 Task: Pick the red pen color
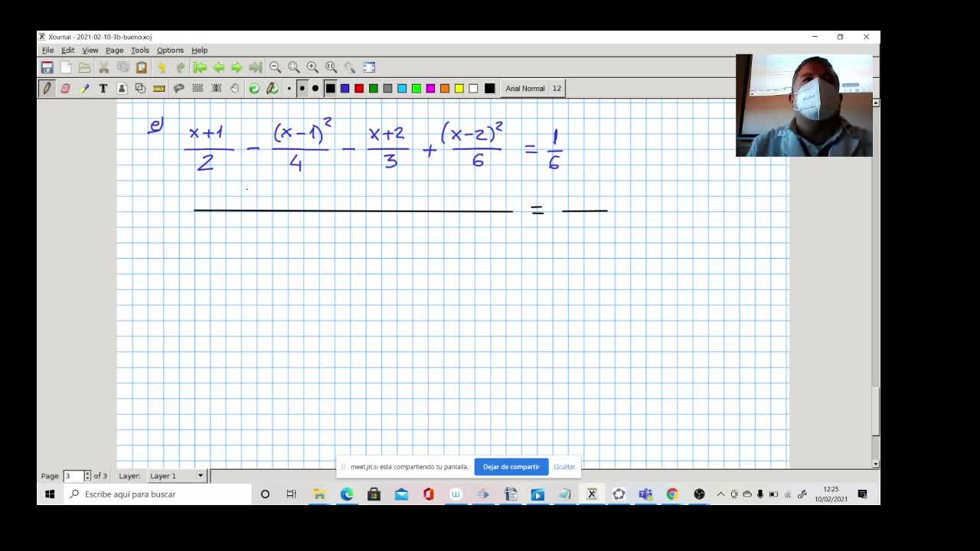[359, 89]
